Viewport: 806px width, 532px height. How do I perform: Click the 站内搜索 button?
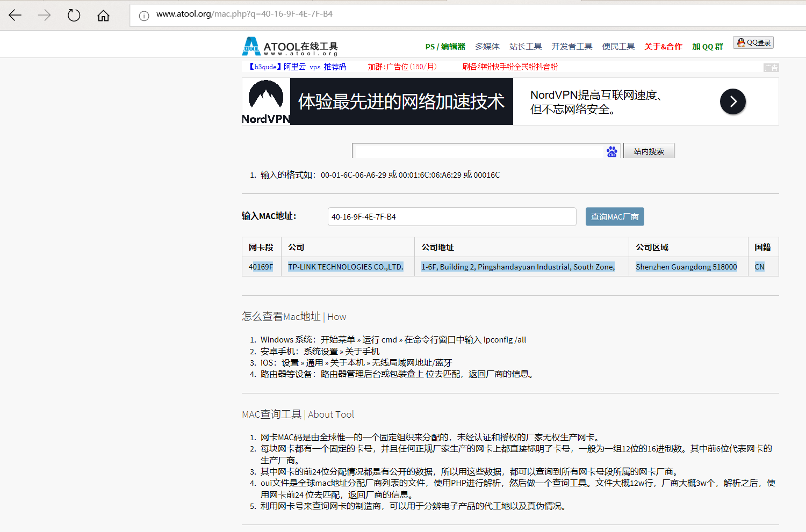(x=649, y=151)
